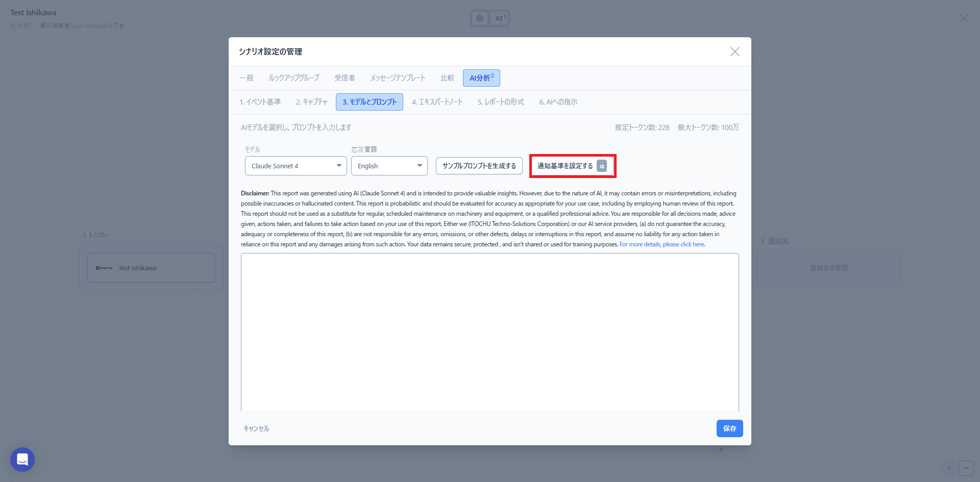The width and height of the screenshot is (980, 482).
Task: Open the 6. AIへの指示 step
Action: pos(558,102)
